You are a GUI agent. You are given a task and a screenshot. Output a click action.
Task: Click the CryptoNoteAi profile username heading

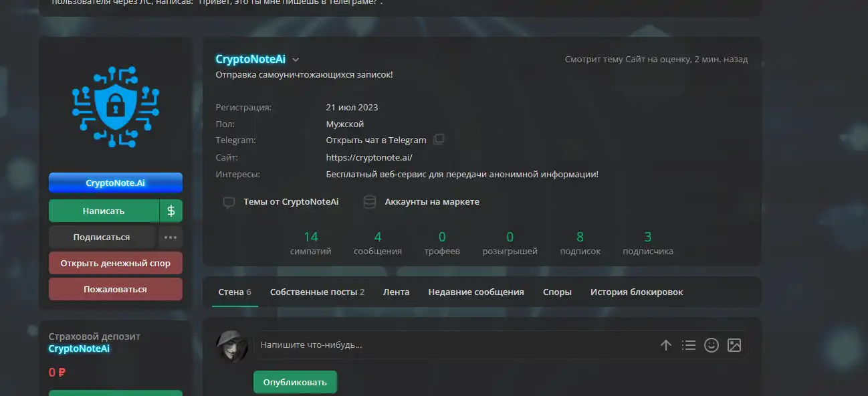tap(251, 59)
